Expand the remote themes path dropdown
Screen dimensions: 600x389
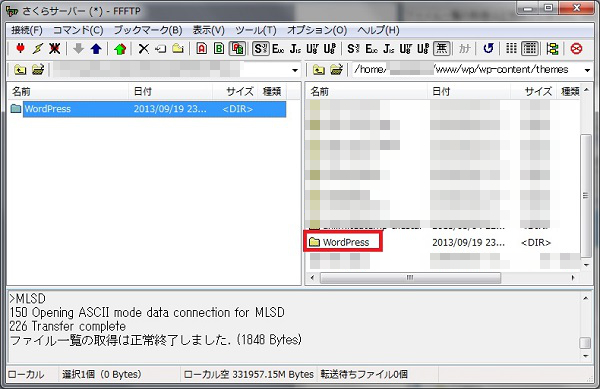pos(587,70)
